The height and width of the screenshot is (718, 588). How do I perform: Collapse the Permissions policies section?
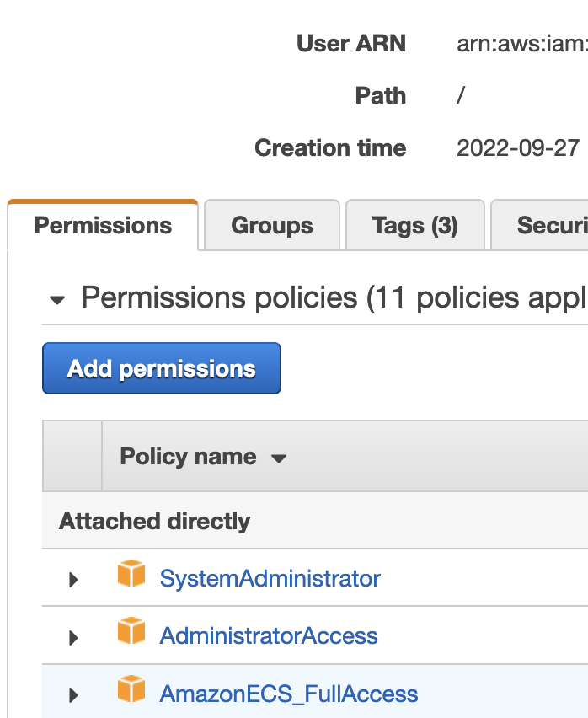56,297
